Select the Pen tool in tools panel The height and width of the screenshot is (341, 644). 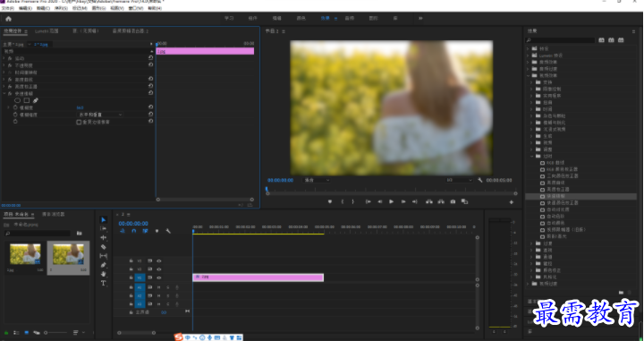tap(104, 265)
